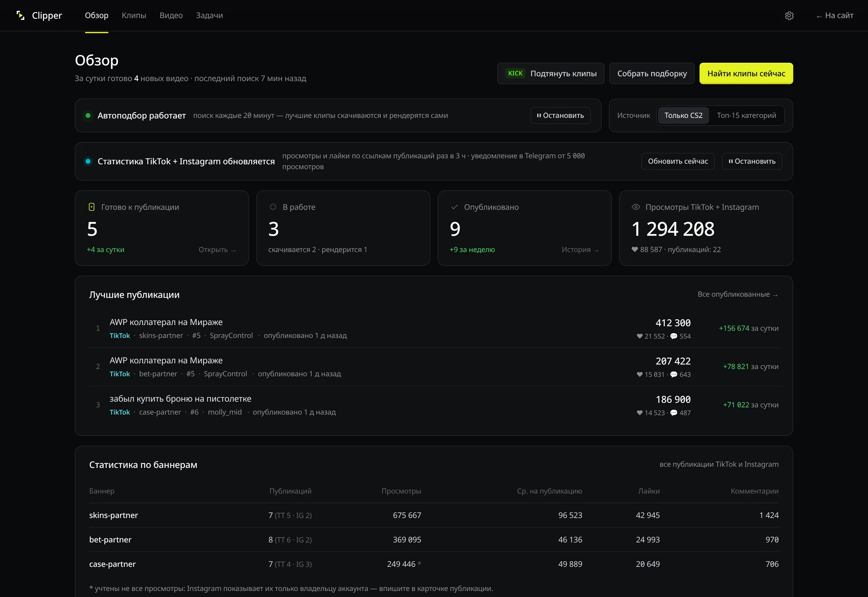Click the comment bubble icon beside 554

tap(674, 336)
